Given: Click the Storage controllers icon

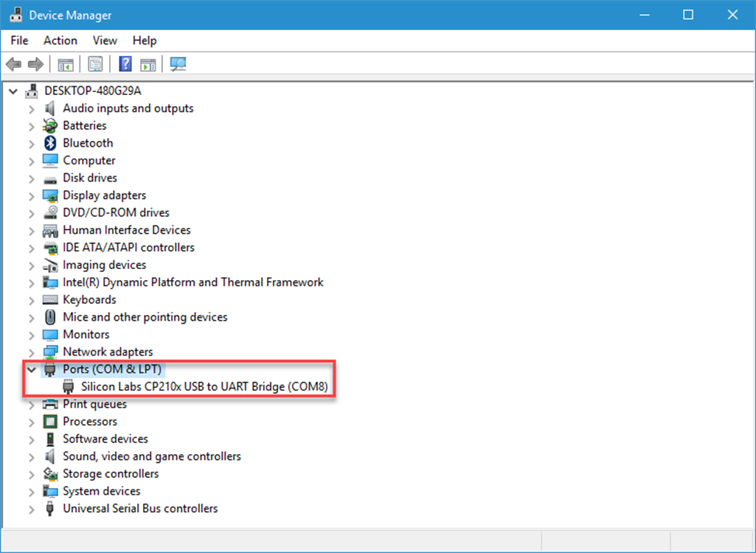Looking at the screenshot, I should click(50, 474).
